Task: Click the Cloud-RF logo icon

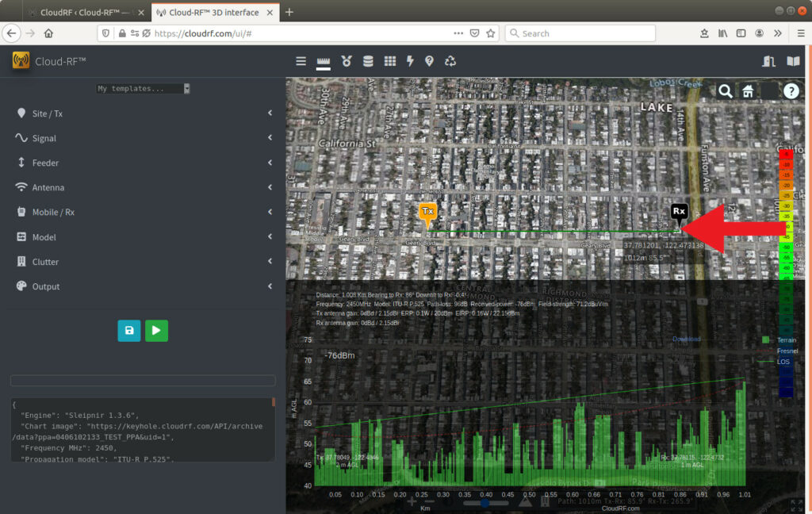Action: coord(21,60)
